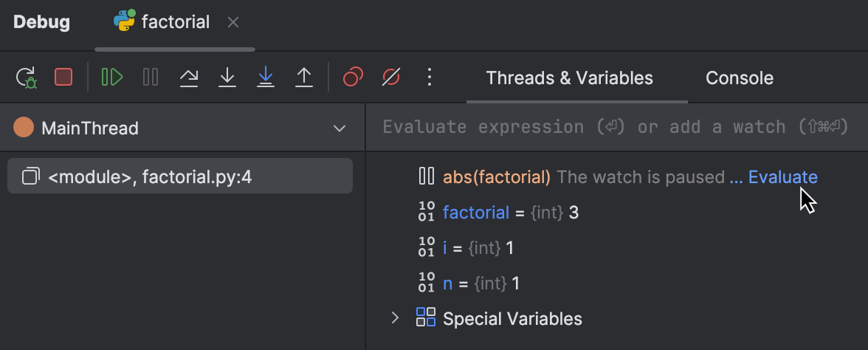Screen dimensions: 868x350
Task: Click the Step Over icon
Action: coord(189,77)
